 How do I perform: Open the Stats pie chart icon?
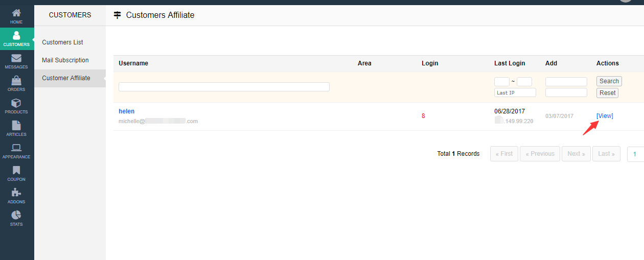click(16, 216)
